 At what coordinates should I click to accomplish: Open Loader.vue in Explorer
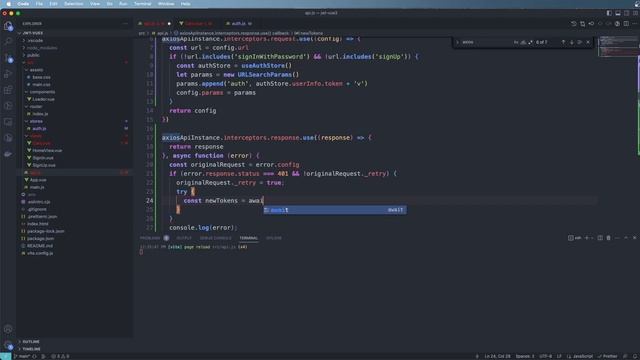(x=43, y=99)
